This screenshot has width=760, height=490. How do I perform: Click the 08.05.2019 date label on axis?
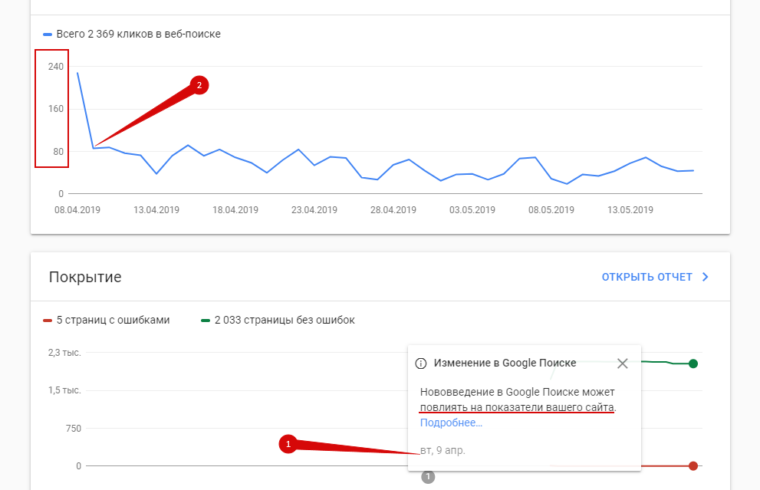tap(549, 210)
